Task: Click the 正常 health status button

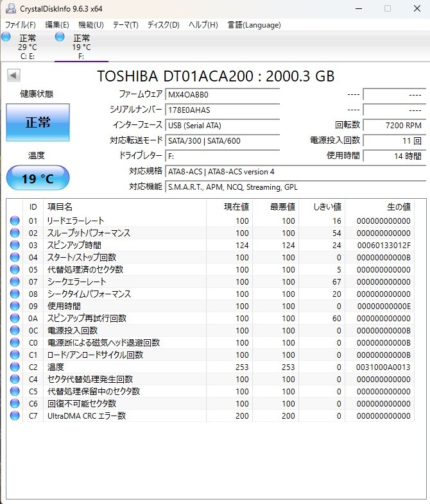Action: point(38,122)
